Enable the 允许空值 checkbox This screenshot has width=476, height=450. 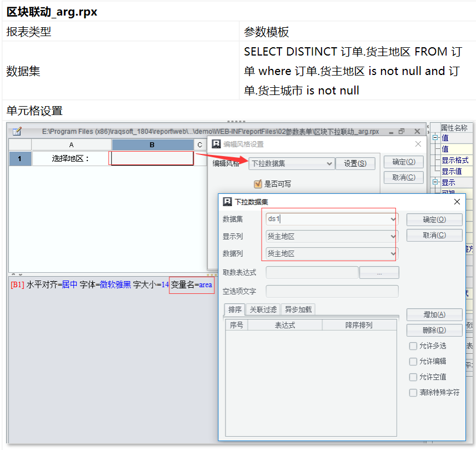click(x=413, y=377)
